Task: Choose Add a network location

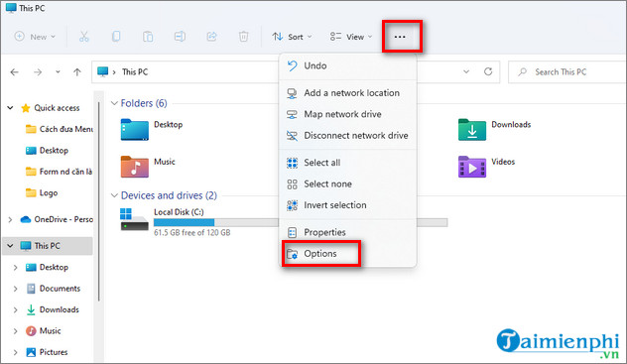Action: [348, 92]
